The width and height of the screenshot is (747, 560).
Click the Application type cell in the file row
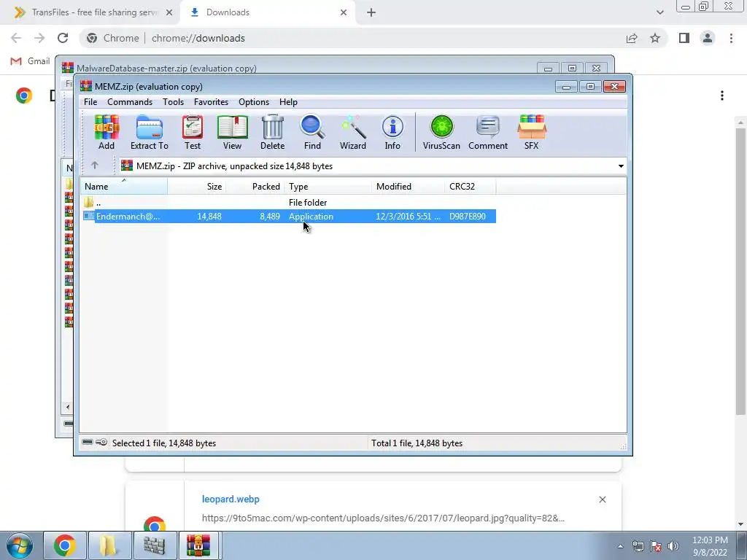tap(311, 216)
